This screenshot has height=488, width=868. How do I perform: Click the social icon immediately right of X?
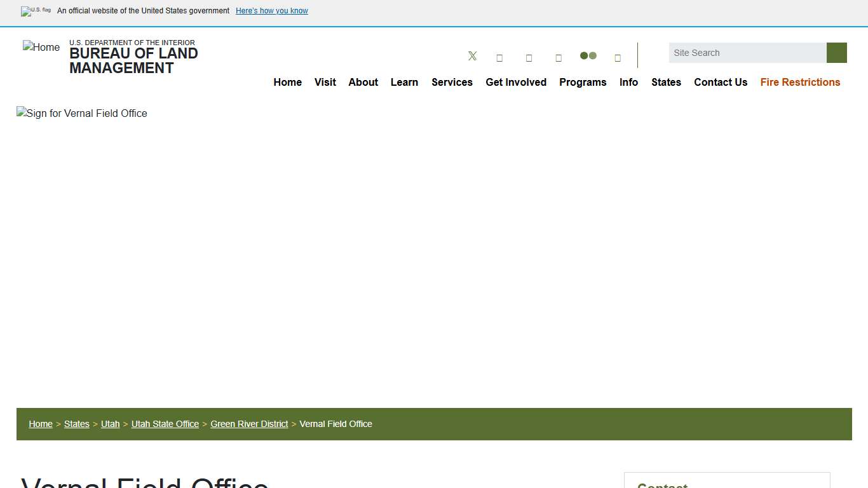pyautogui.click(x=499, y=58)
